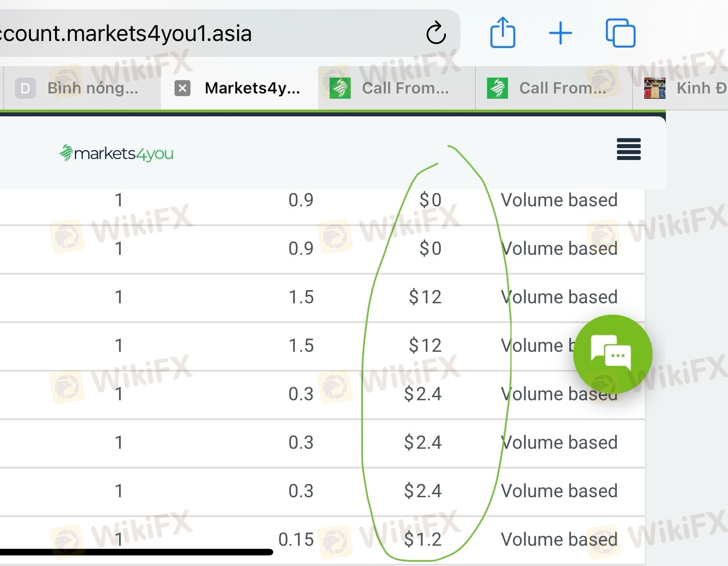The width and height of the screenshot is (728, 566).
Task: Show all open tabs overview
Action: 620,33
